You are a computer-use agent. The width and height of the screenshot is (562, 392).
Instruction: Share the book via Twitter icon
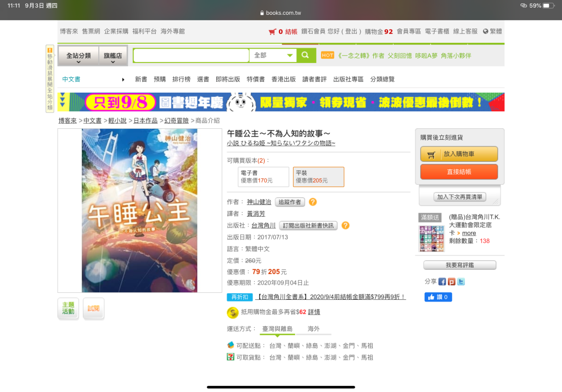(x=461, y=282)
